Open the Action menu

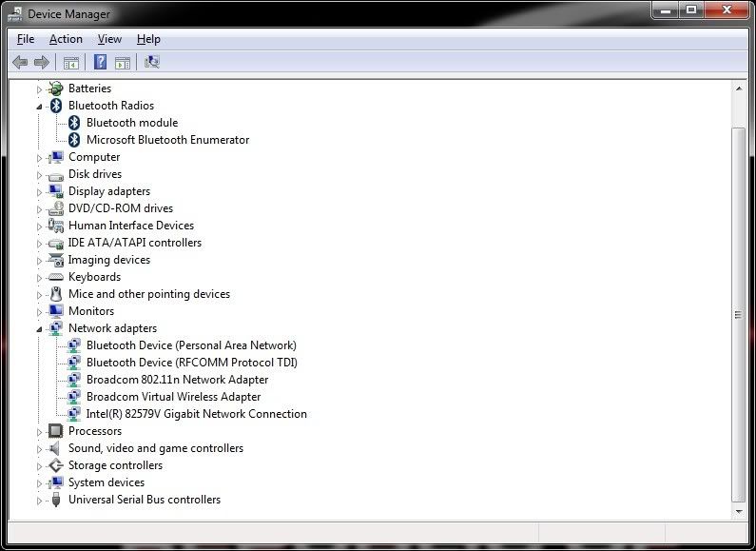(x=66, y=39)
